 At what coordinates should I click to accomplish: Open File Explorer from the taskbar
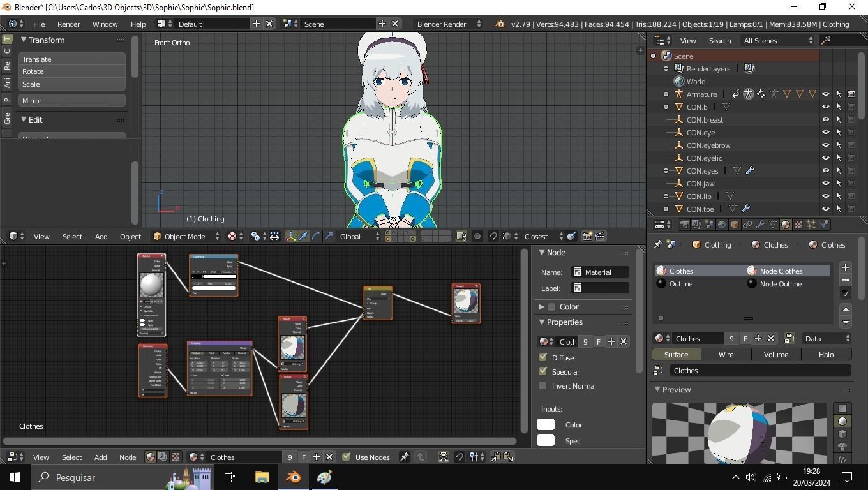coord(262,477)
